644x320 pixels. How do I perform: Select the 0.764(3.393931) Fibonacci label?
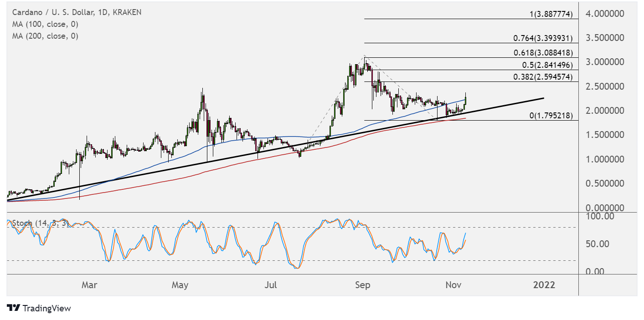[542, 38]
